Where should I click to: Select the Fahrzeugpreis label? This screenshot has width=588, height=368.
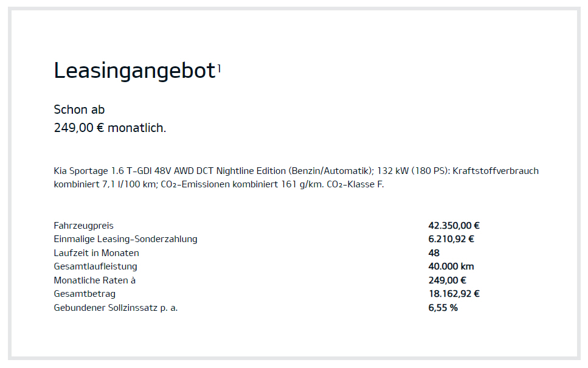pyautogui.click(x=83, y=226)
